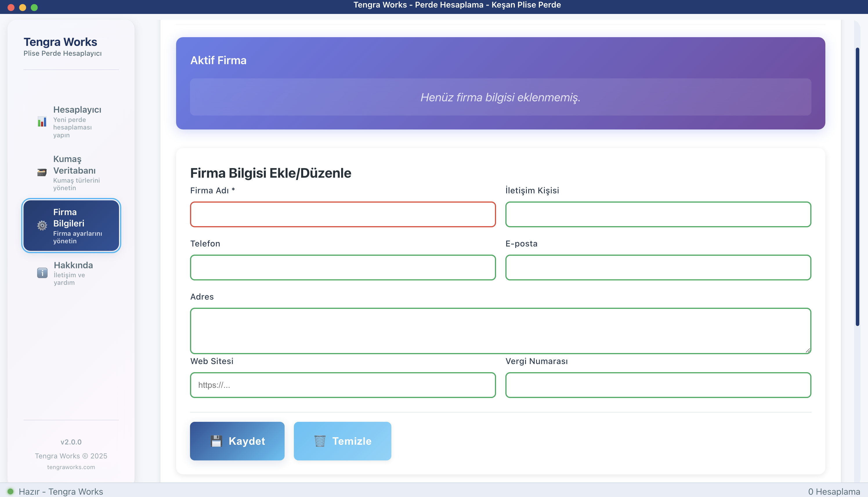Focus the Web Sitesi https field
Image resolution: width=868 pixels, height=497 pixels.
click(343, 385)
